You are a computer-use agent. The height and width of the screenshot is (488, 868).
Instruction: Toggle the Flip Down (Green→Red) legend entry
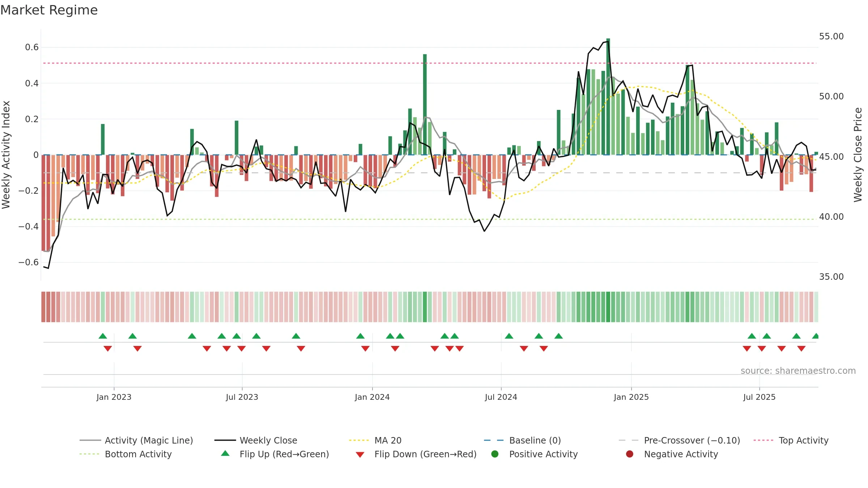point(416,454)
